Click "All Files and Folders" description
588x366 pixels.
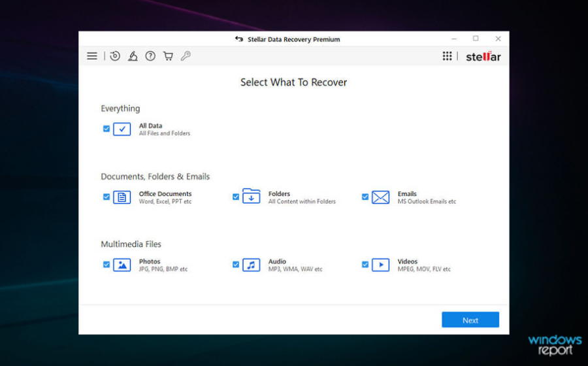pyautogui.click(x=165, y=133)
